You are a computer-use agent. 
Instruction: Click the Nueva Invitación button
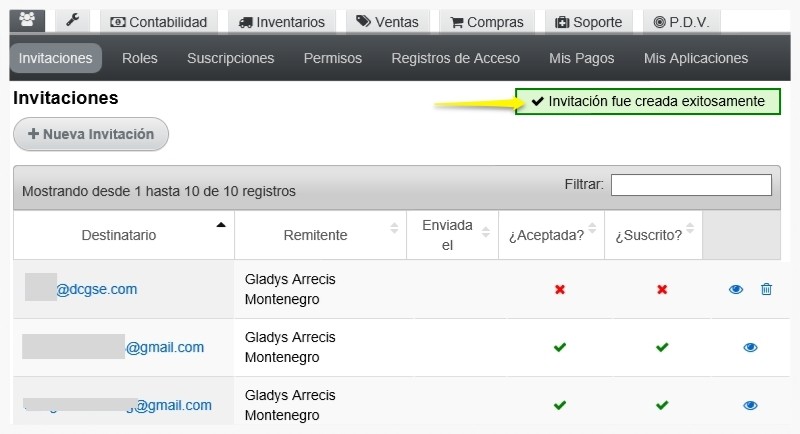[91, 134]
